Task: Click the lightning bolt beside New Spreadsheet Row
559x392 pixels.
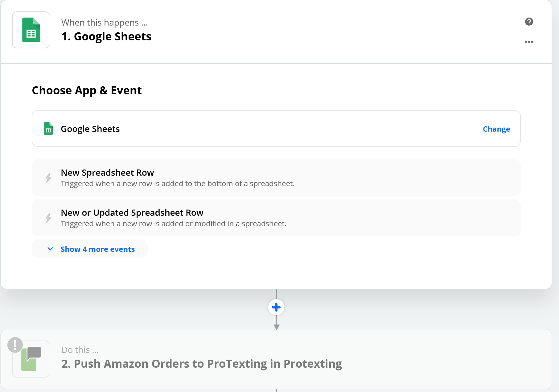Action: tap(48, 178)
